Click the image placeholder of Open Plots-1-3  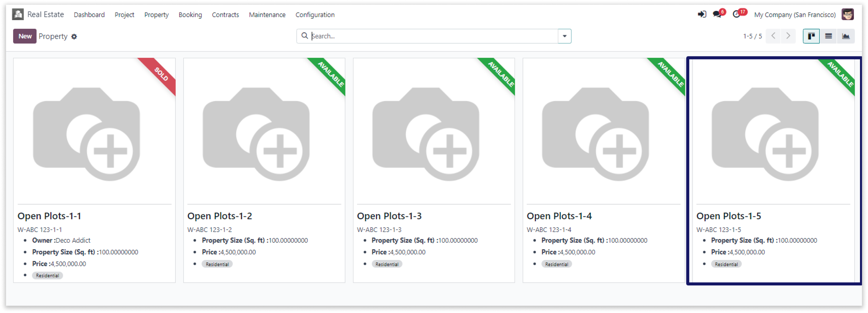tap(426, 134)
